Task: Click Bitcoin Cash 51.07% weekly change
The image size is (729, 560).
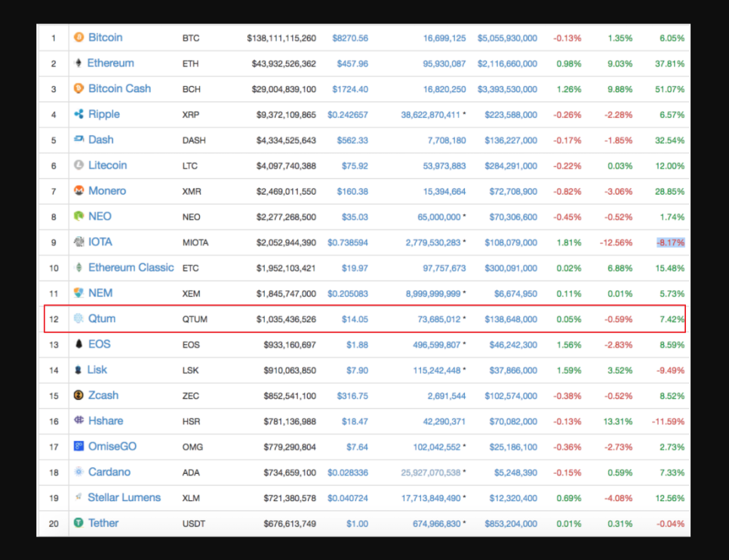Action: pyautogui.click(x=670, y=89)
